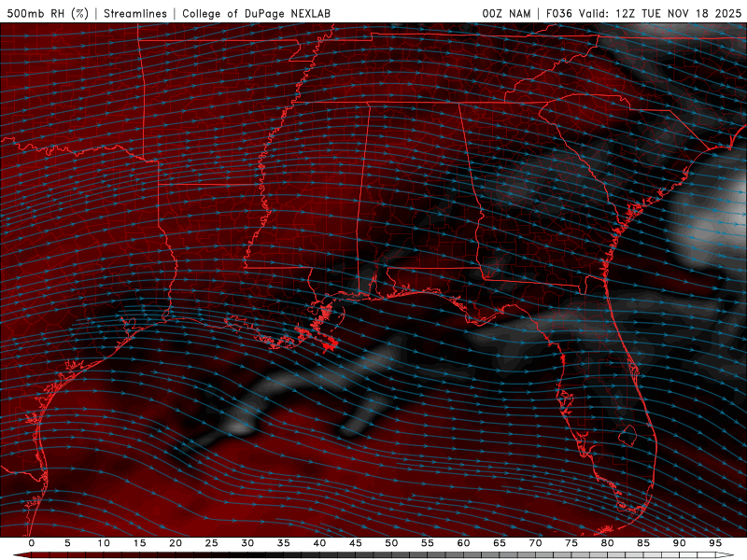The width and height of the screenshot is (747, 560).
Task: Select the 50 value on the color scale
Action: (x=391, y=543)
